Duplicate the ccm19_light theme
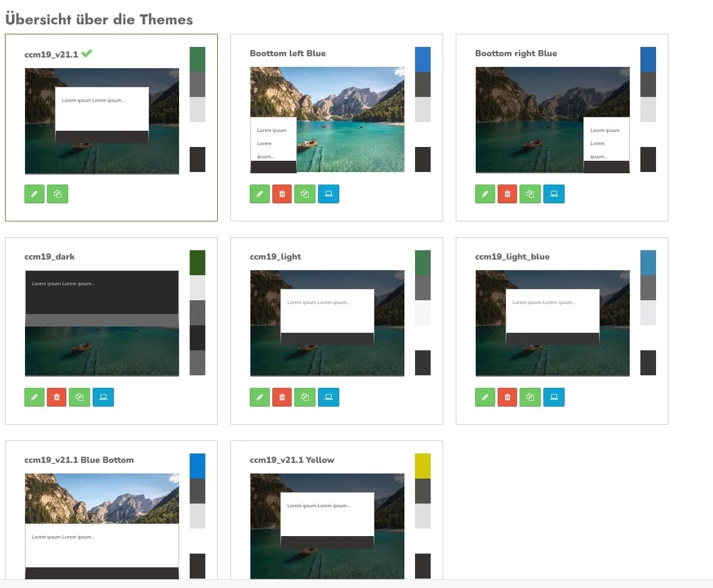Viewport: 713px width, 588px height. (305, 397)
